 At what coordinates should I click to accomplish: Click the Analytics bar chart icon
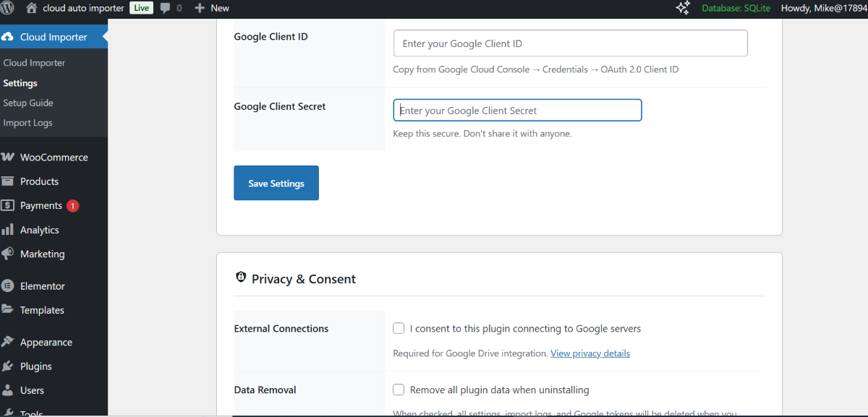click(8, 230)
